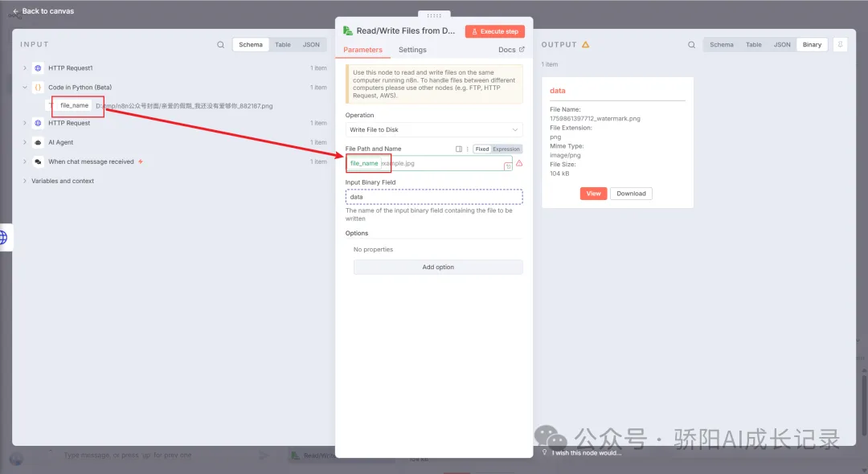Image resolution: width=868 pixels, height=474 pixels.
Task: Click the Execute step button
Action: (495, 31)
